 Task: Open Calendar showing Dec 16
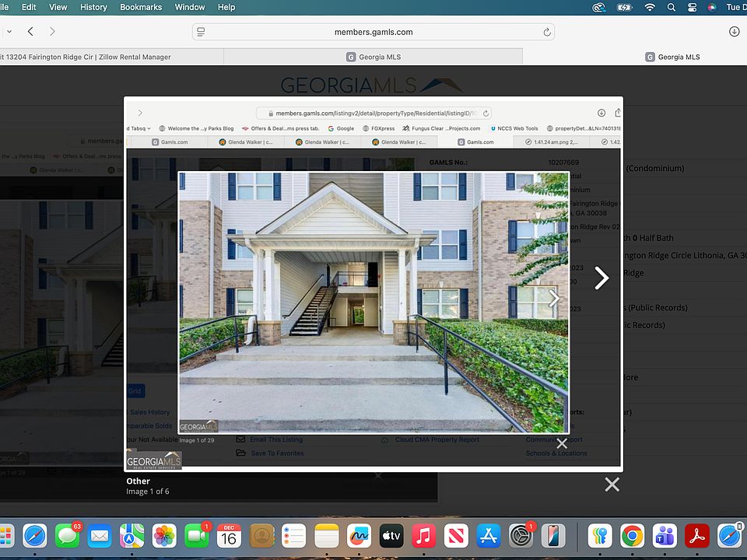coord(229,536)
